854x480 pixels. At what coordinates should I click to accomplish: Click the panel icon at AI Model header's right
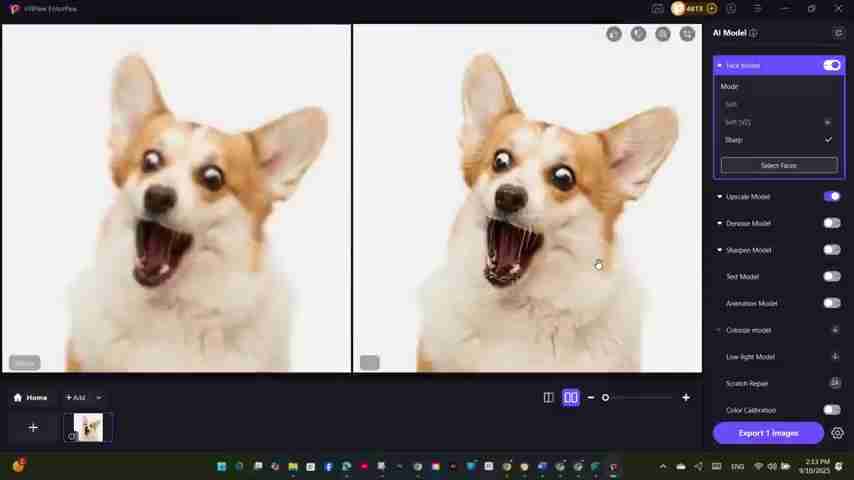[838, 33]
